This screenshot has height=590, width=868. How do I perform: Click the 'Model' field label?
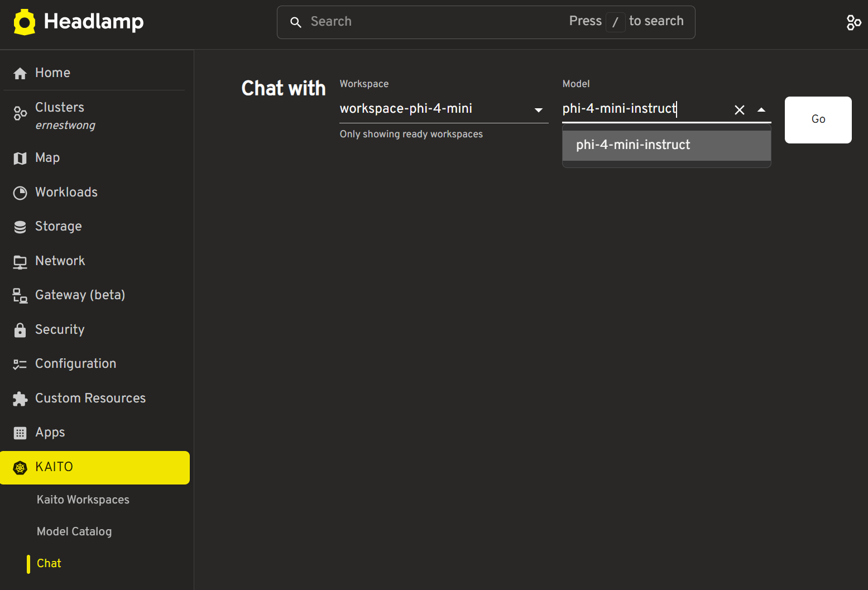pyautogui.click(x=576, y=84)
